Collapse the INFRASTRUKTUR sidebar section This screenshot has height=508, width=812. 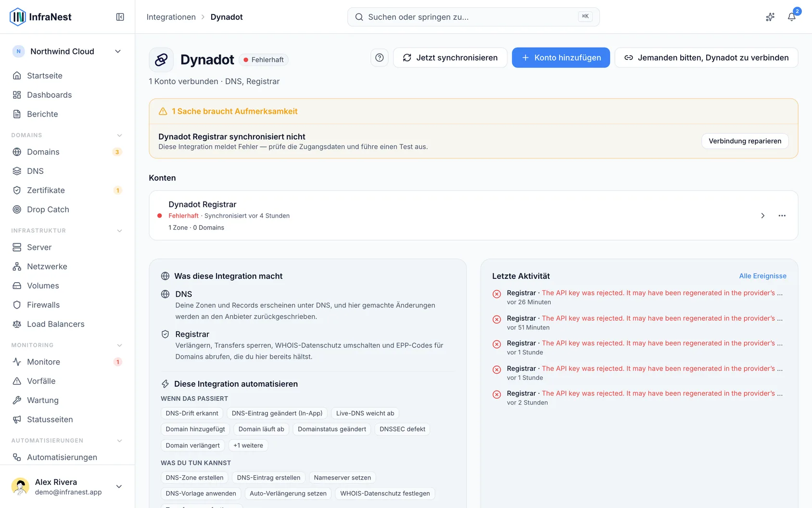click(119, 231)
